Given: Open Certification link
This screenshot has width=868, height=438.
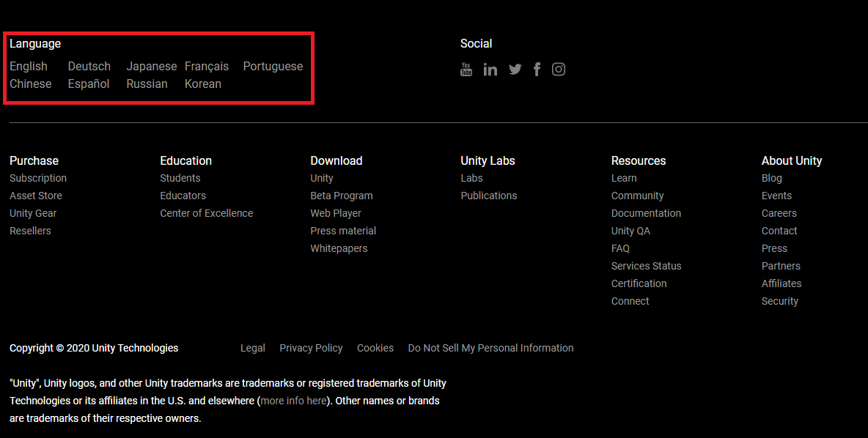Looking at the screenshot, I should (x=639, y=283).
